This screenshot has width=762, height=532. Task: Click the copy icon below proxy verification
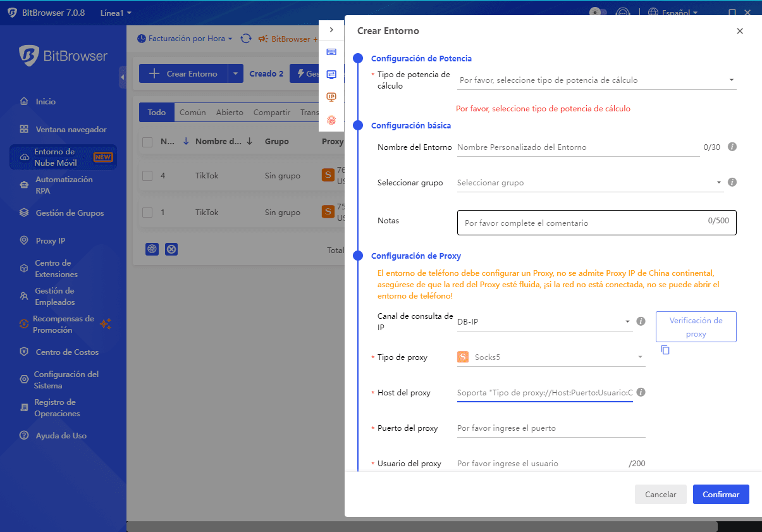click(x=665, y=350)
